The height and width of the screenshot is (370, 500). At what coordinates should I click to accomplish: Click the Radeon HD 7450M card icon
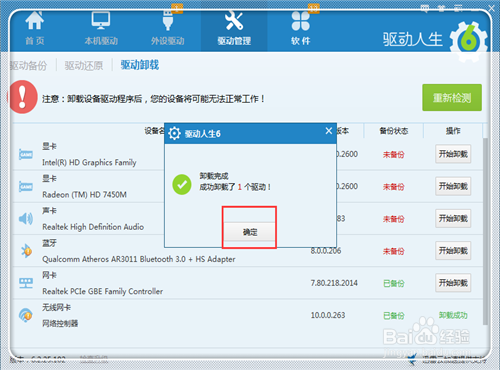(x=26, y=186)
